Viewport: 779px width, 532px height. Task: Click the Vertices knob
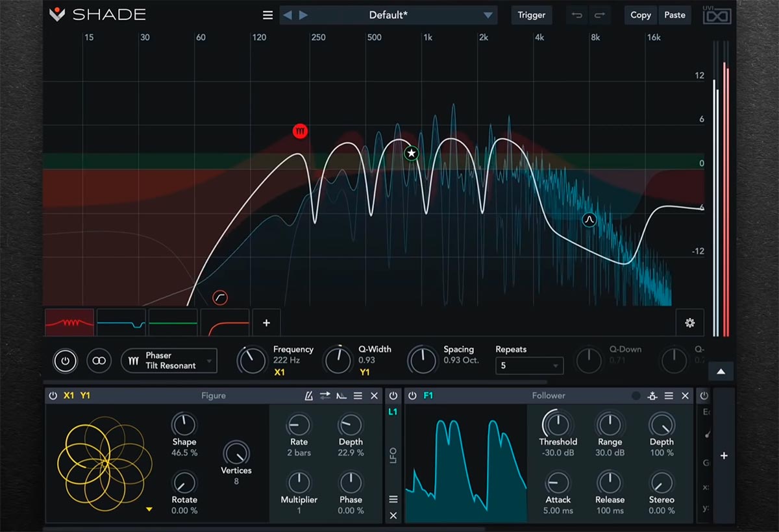pos(236,453)
